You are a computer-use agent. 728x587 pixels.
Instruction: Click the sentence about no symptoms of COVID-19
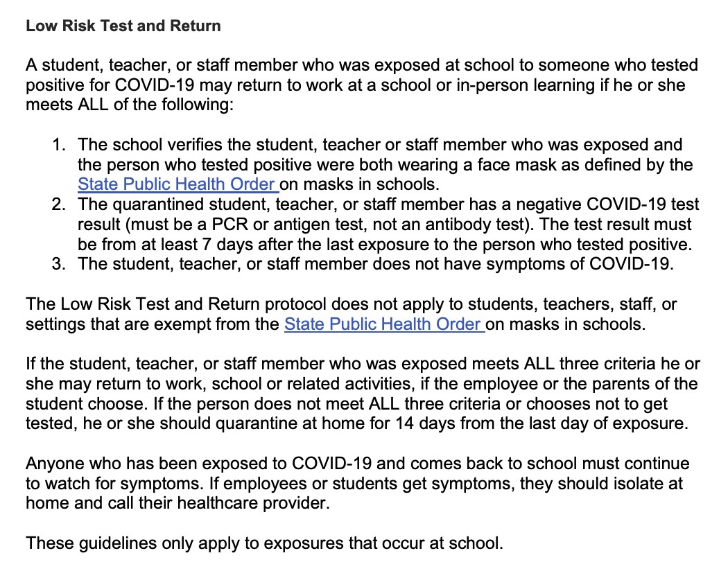(375, 264)
